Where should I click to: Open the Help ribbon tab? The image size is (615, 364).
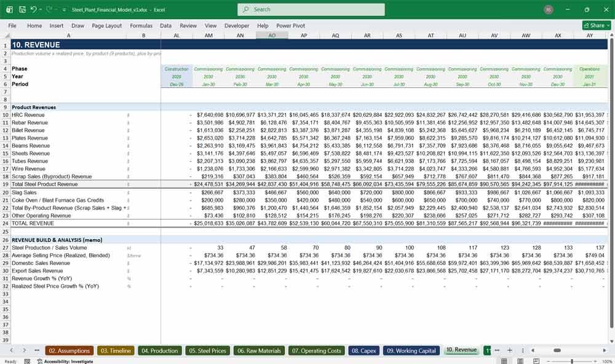click(x=263, y=25)
